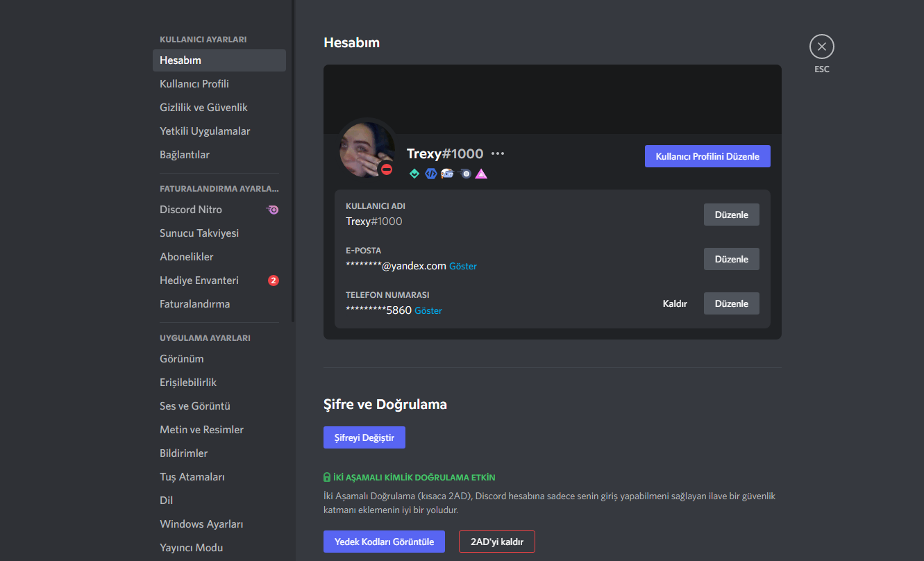924x561 pixels.
Task: Click the red do-not-disturb status icon
Action: pos(387,169)
